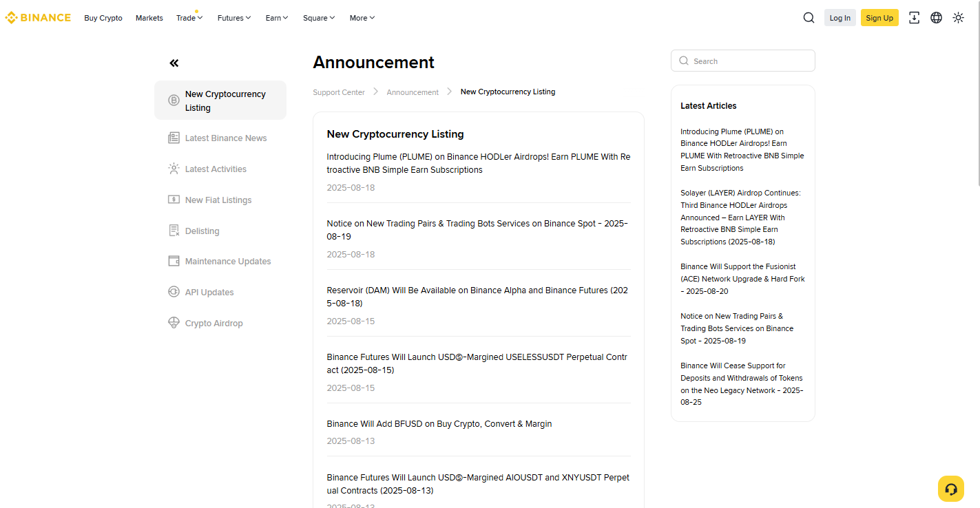Open Buy Crypto in top navigation
The height and width of the screenshot is (508, 980).
click(103, 18)
